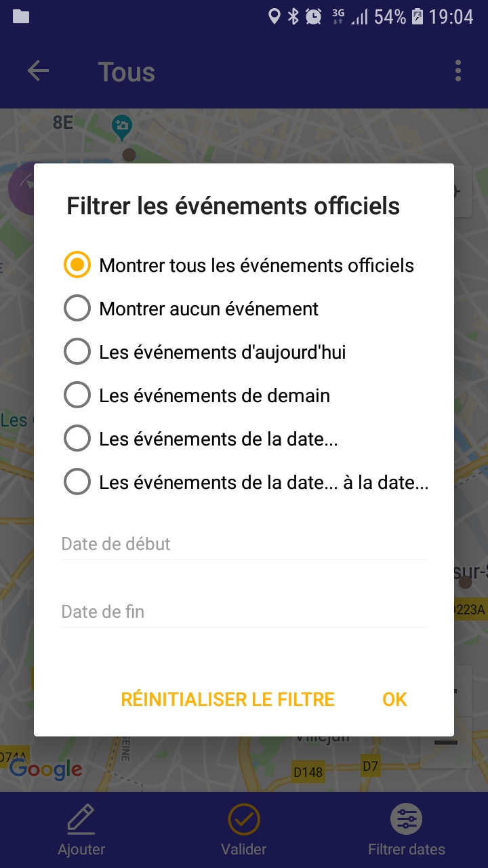Tap the Date de fin field

244,612
